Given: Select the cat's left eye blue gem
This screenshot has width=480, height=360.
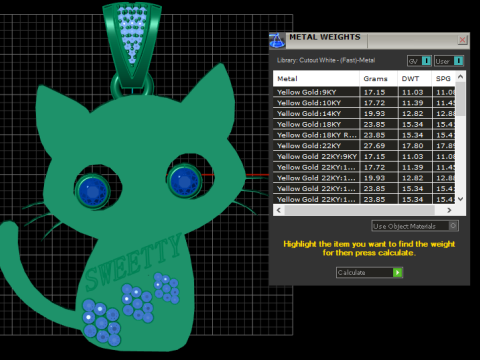Looking at the screenshot, I should click(x=93, y=191).
